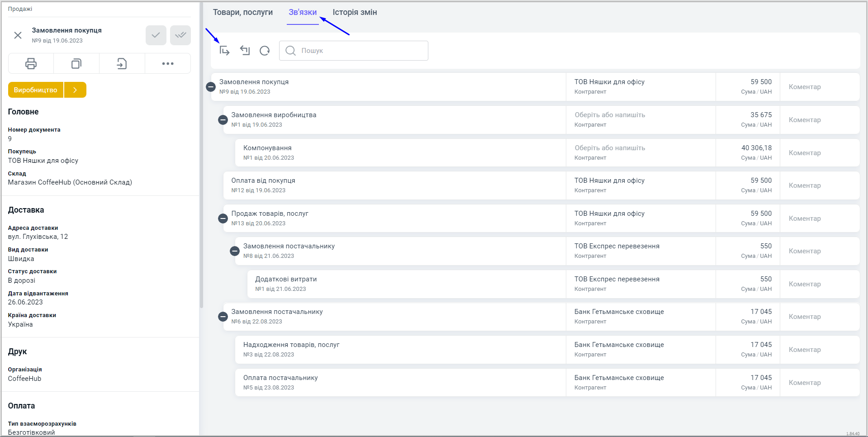Click the copy document icon

pos(76,64)
